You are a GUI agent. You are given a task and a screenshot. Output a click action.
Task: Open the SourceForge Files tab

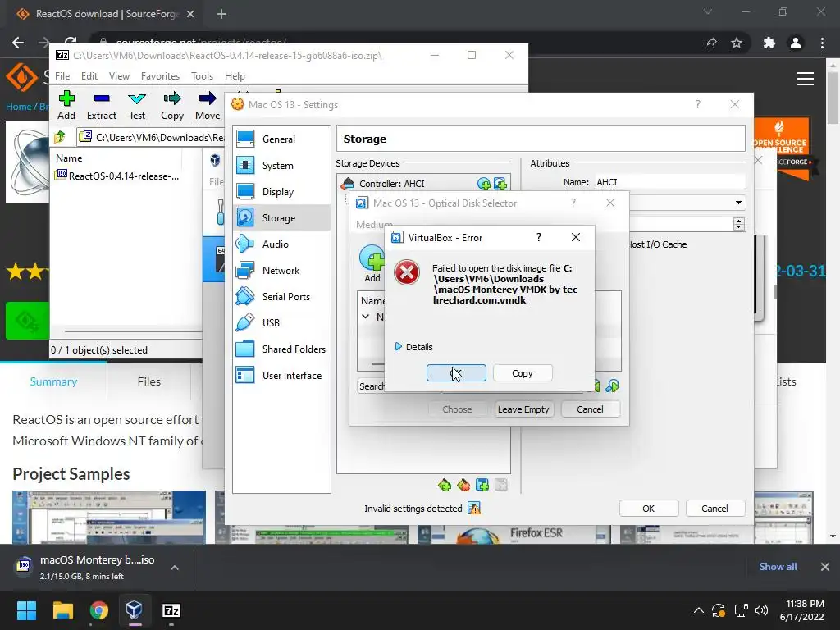(149, 381)
